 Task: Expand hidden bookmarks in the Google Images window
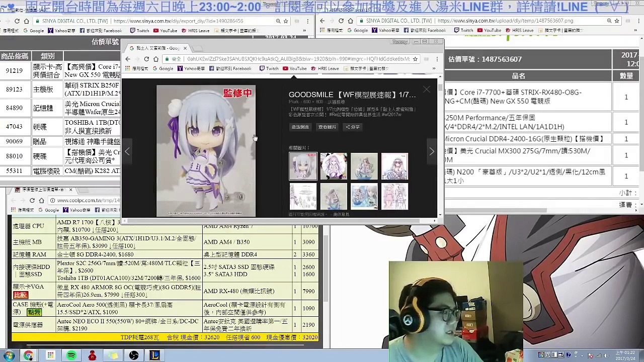(x=434, y=68)
